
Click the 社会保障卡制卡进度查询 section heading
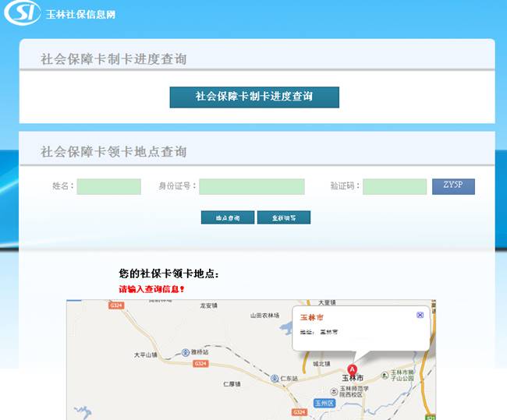(114, 59)
